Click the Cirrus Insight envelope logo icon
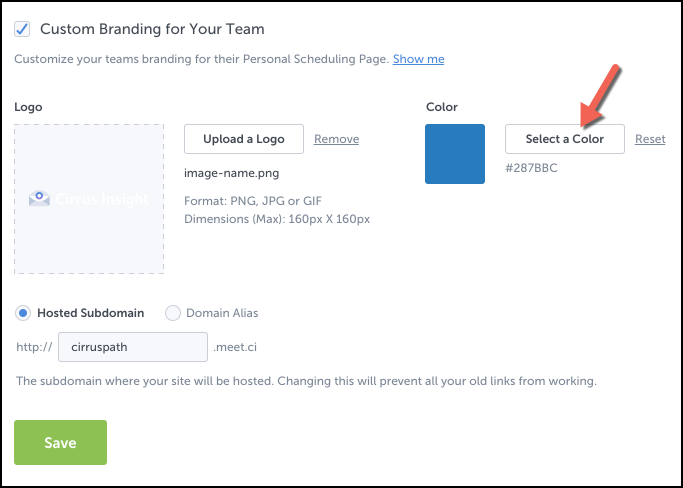This screenshot has width=683, height=488. (39, 199)
